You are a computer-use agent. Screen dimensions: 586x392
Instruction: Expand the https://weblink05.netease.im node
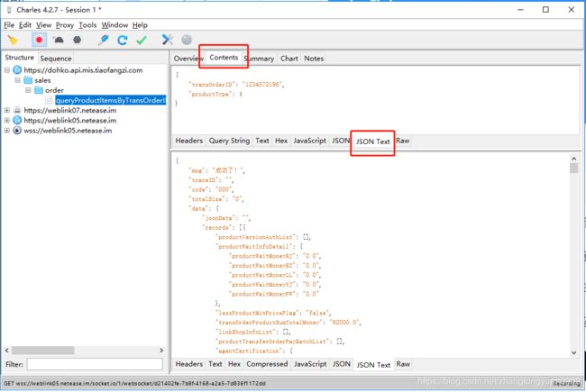[7, 121]
